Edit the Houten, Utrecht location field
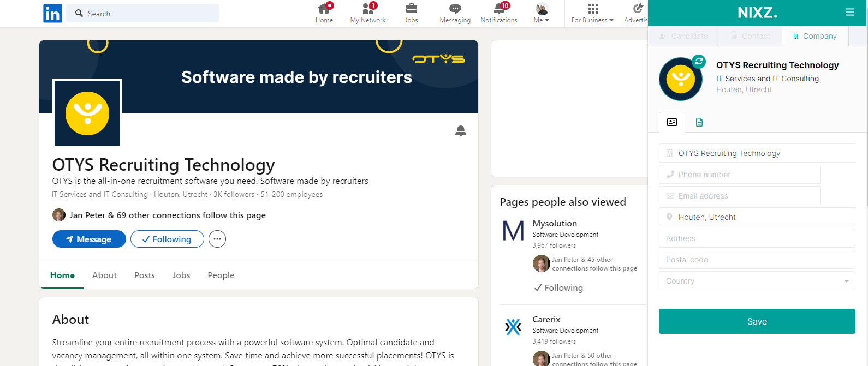868x366 pixels. (x=757, y=217)
